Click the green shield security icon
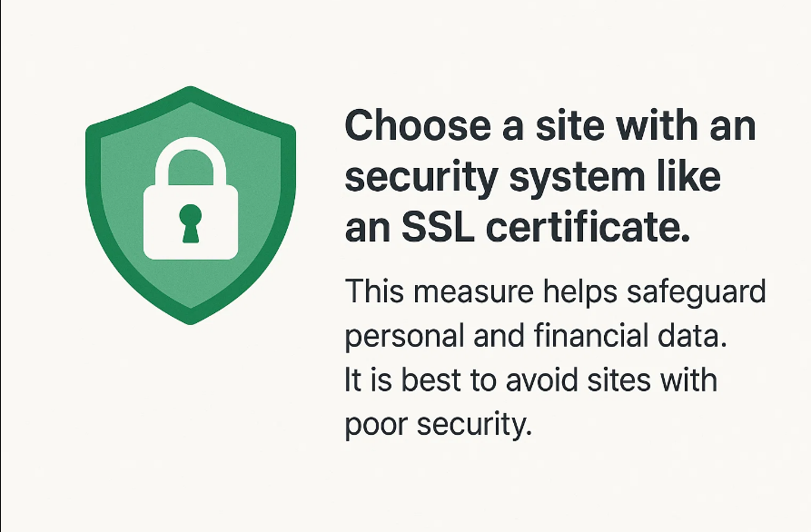This screenshot has width=811, height=532. (x=191, y=205)
